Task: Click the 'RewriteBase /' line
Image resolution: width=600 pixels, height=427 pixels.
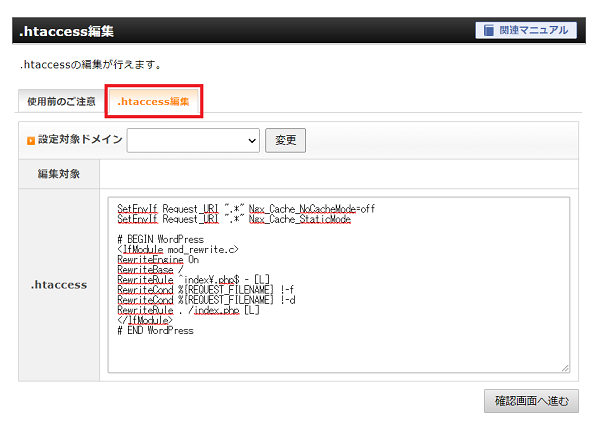Action: [150, 270]
